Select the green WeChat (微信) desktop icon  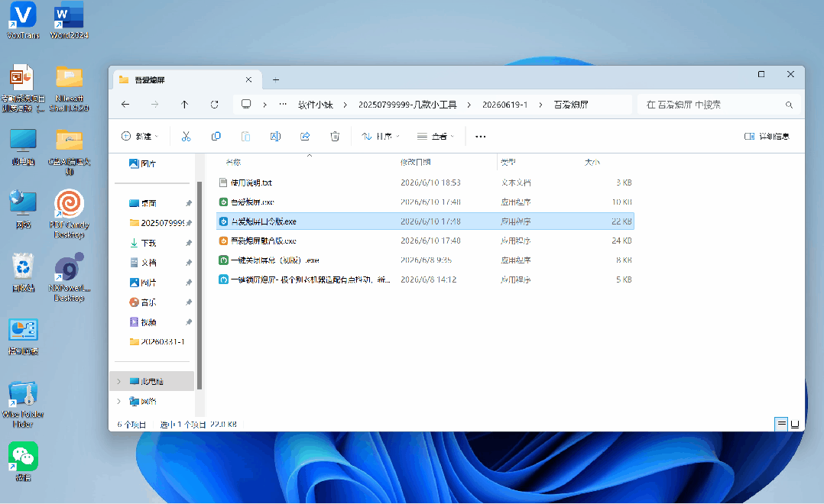click(x=23, y=461)
